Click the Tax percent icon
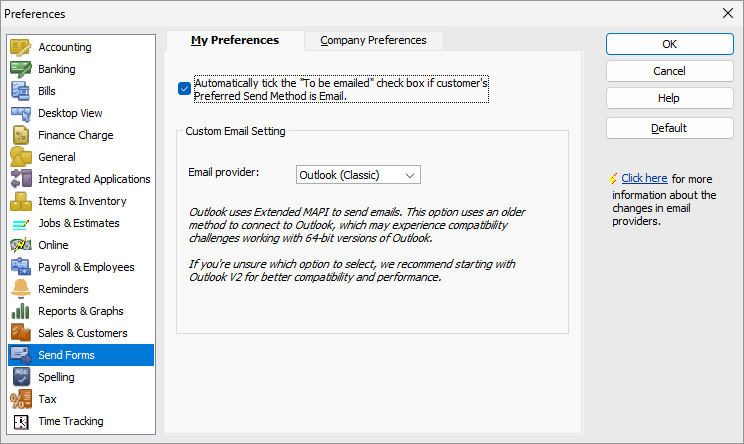The width and height of the screenshot is (744, 444). tap(21, 399)
